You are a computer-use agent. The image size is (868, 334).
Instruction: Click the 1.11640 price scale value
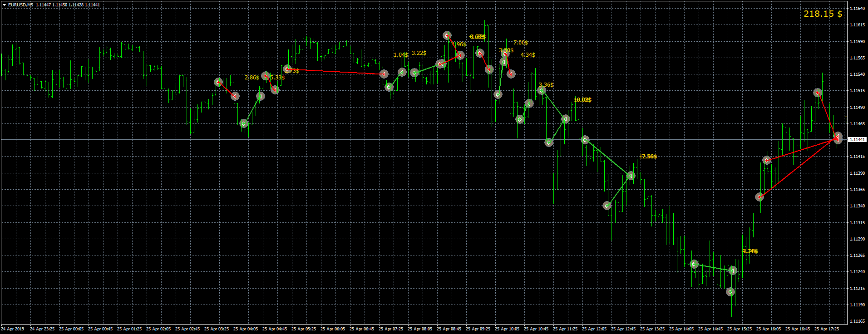pyautogui.click(x=857, y=9)
